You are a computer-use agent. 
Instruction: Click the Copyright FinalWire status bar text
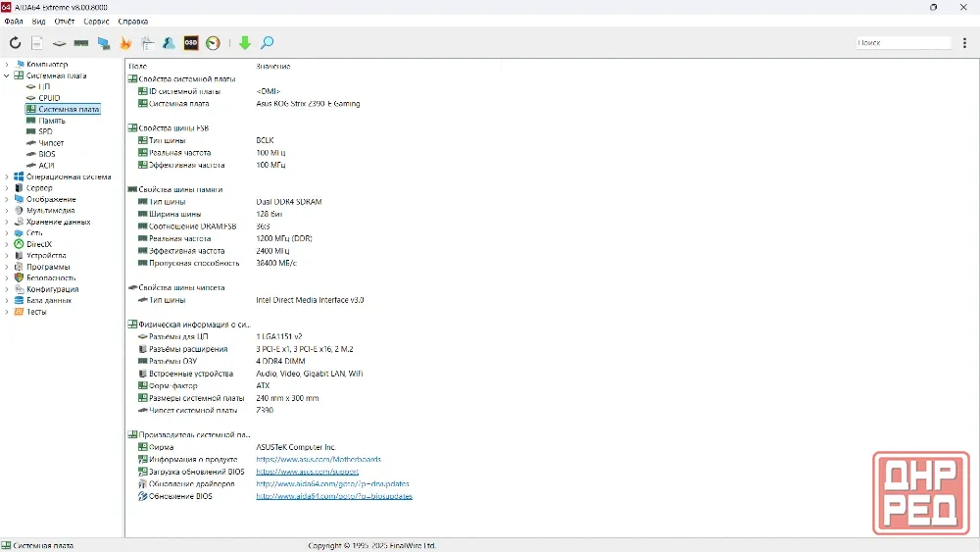[371, 545]
